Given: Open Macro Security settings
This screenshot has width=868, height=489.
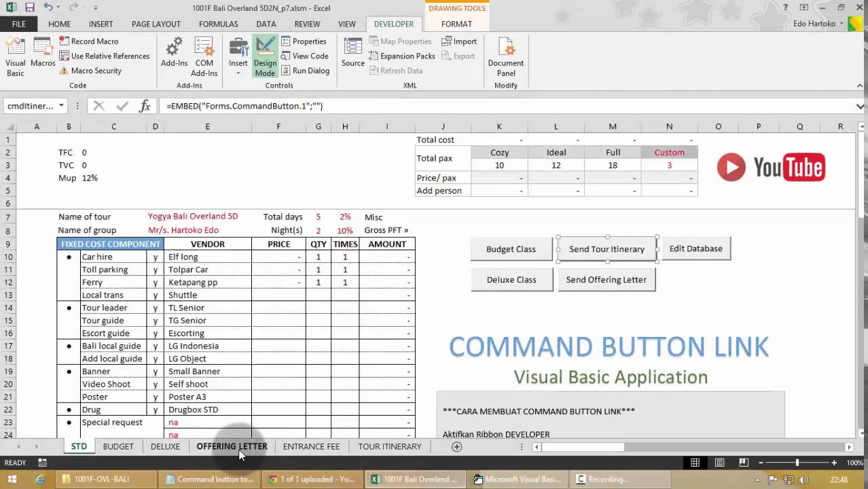Looking at the screenshot, I should pos(90,71).
